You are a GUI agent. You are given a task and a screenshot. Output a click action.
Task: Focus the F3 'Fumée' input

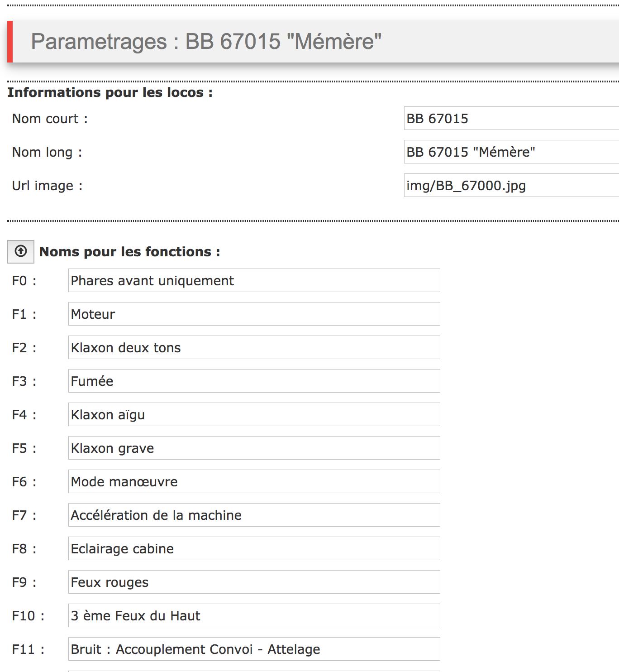254,381
